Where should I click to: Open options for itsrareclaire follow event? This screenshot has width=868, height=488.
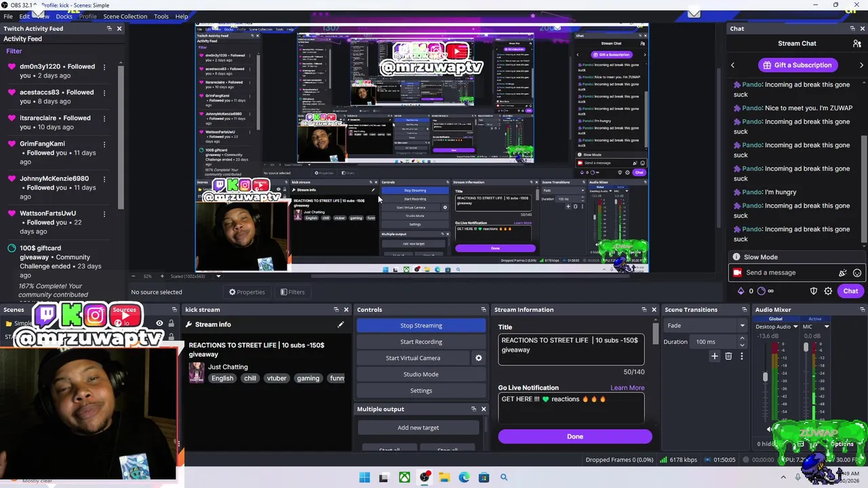pyautogui.click(x=104, y=118)
